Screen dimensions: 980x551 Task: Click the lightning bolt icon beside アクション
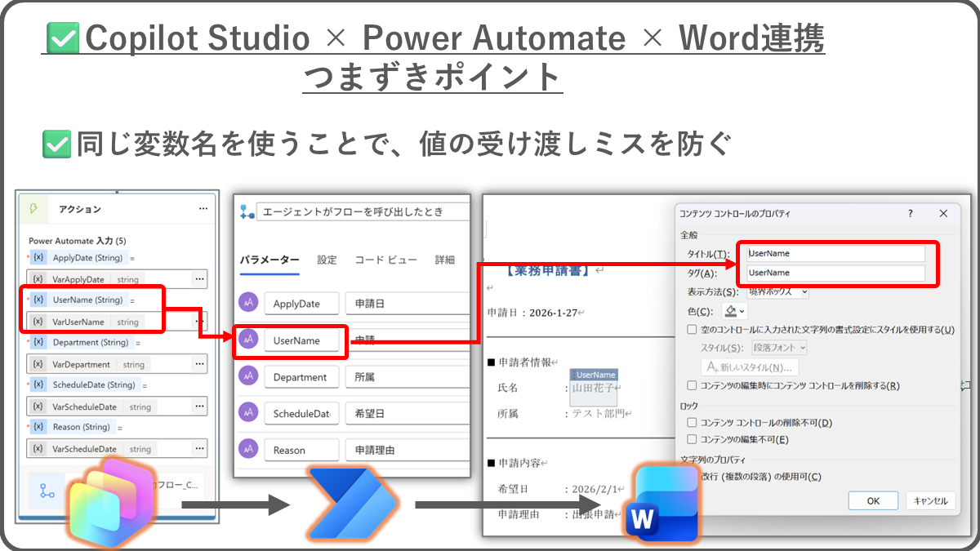(x=33, y=209)
